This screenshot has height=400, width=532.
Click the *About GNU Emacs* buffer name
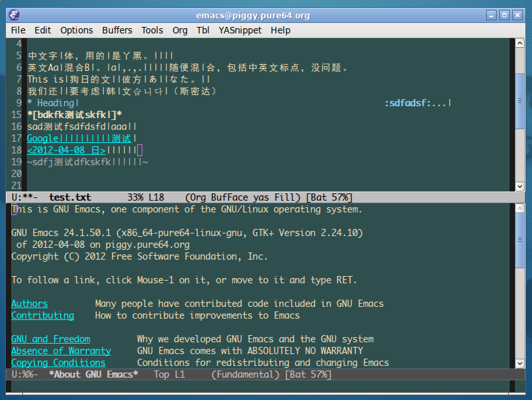[x=93, y=374]
